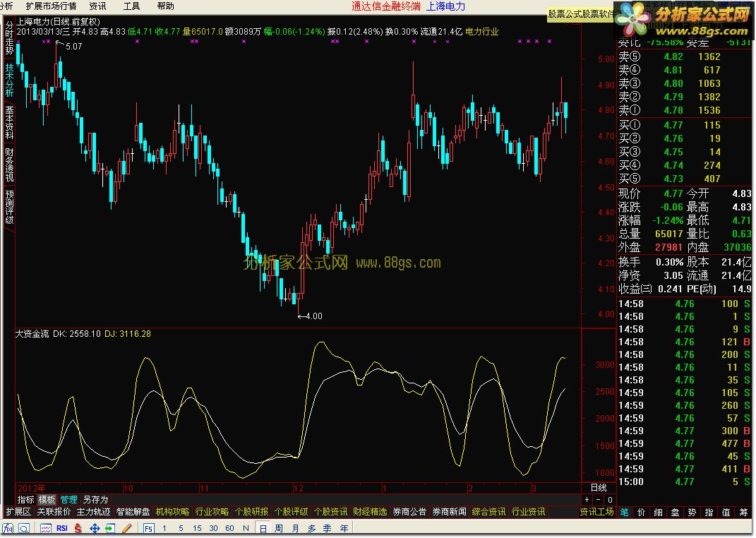Select the 值 value tab
This screenshot has width=756, height=538.
pyautogui.click(x=726, y=513)
